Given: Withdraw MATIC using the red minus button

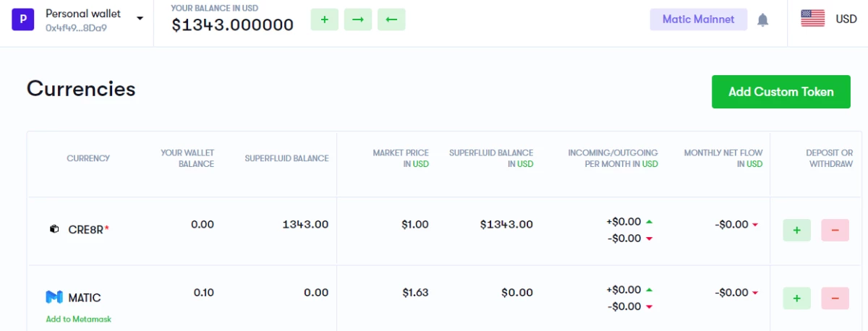Looking at the screenshot, I should pos(835,298).
